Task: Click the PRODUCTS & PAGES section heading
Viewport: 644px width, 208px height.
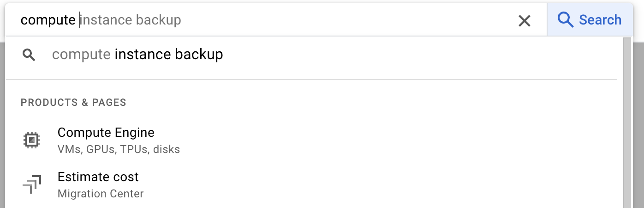Action: point(73,103)
